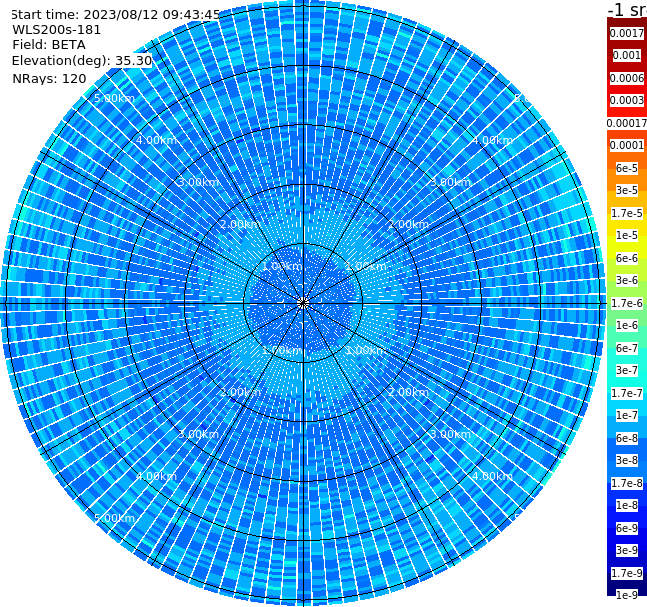The width and height of the screenshot is (647, 607).
Task: Click the radar plot center origin point
Action: 303,303
